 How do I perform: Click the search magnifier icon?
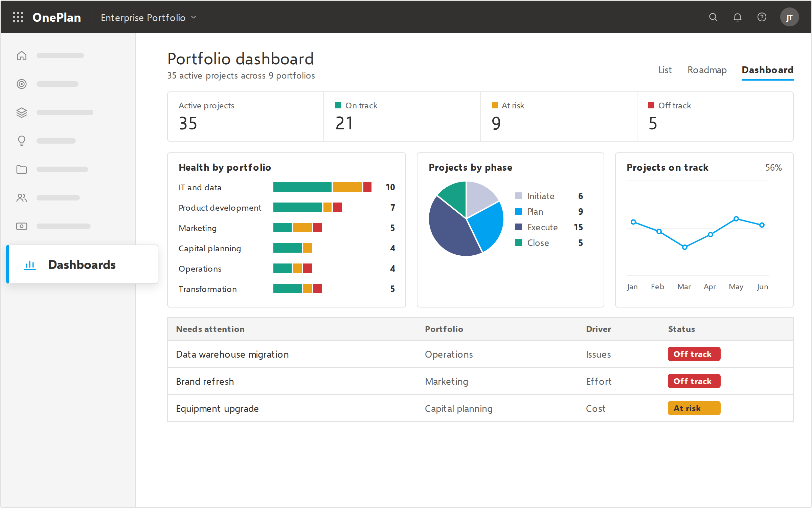point(713,17)
